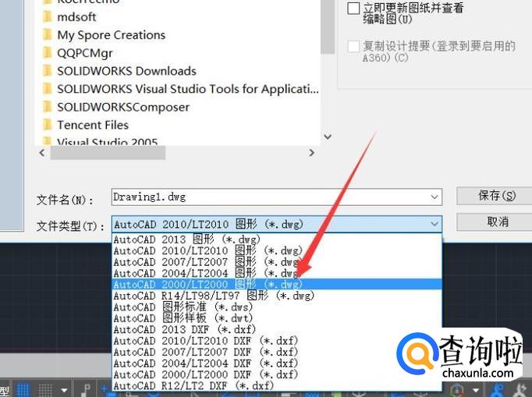
Task: Tick the 复制设计提要 checkbox
Action: (353, 47)
